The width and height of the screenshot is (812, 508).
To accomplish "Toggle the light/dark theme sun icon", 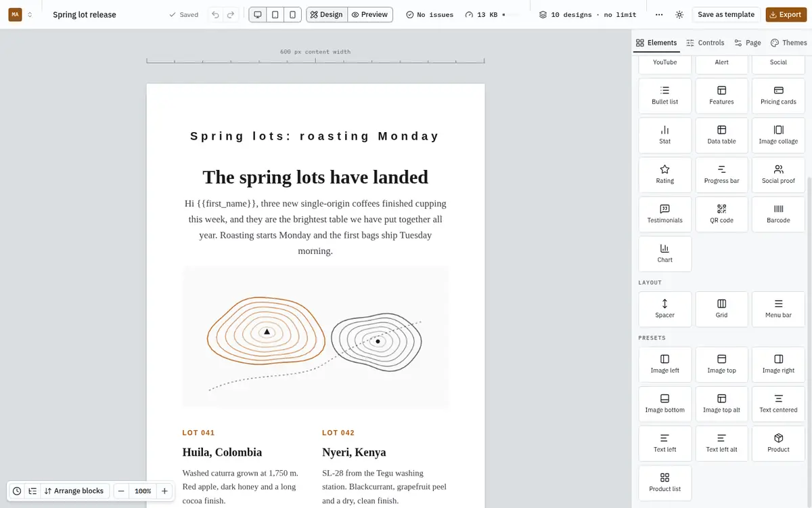I will [679, 14].
